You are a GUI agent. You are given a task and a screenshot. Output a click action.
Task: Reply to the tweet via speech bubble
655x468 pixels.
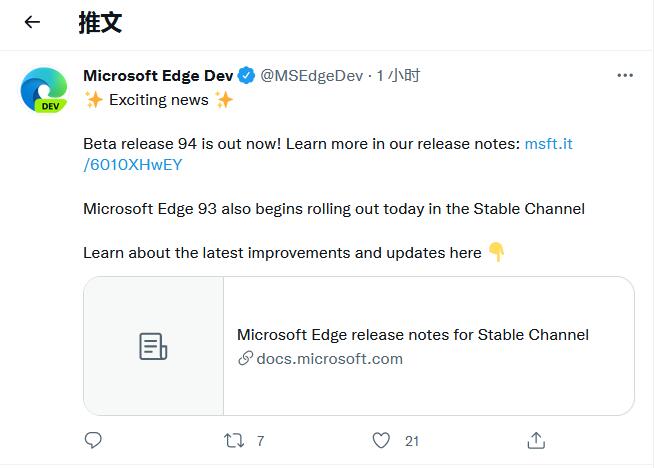pos(93,440)
